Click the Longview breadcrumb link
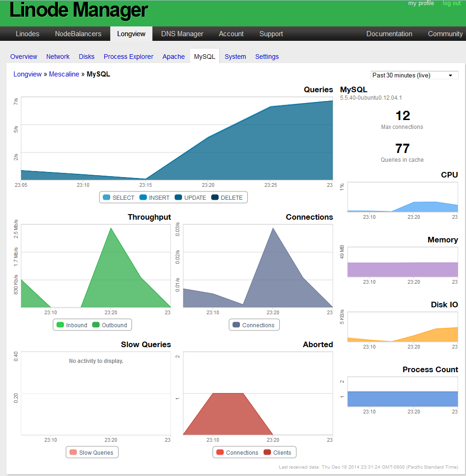This screenshot has height=476, width=466. pyautogui.click(x=27, y=74)
